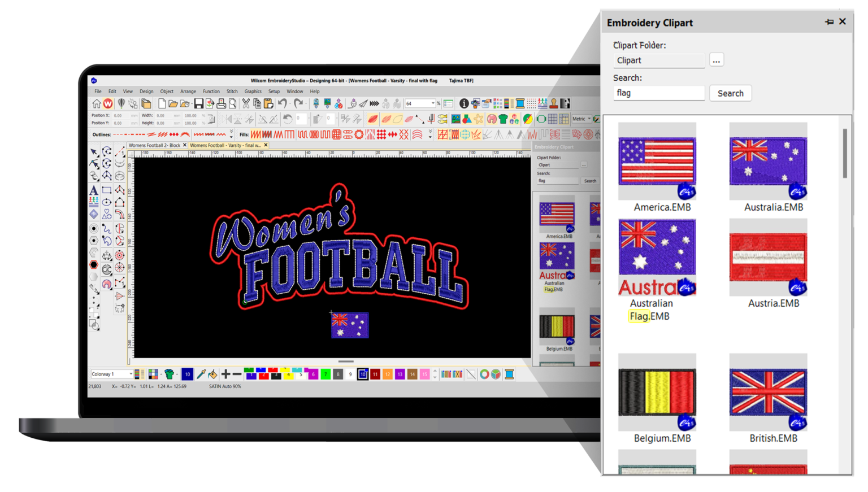
Task: Select the Lettering tool in the toolbox
Action: (94, 190)
